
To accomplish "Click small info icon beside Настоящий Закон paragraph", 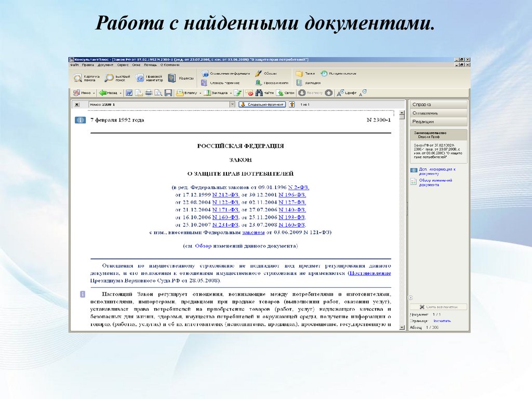I will (x=83, y=294).
